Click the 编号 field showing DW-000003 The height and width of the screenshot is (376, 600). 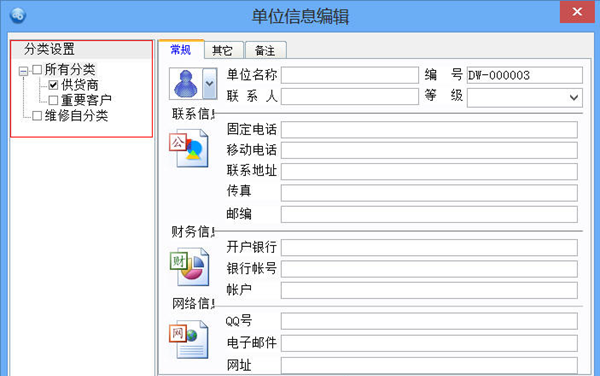pyautogui.click(x=525, y=75)
